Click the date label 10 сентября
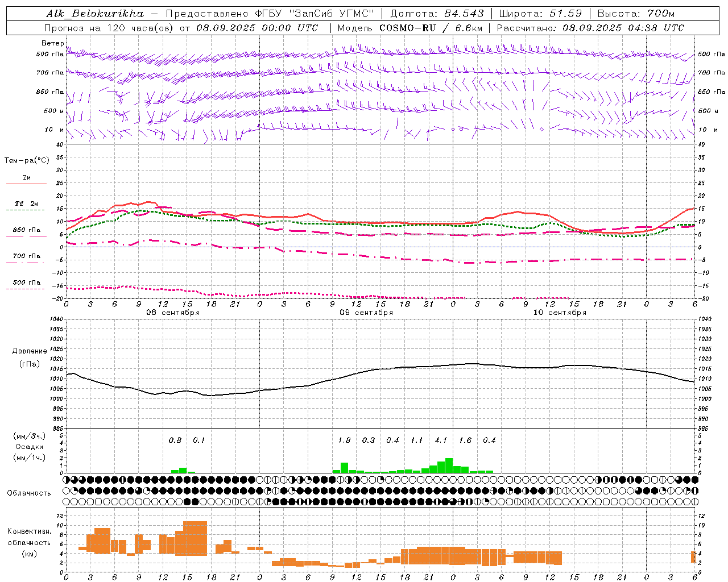Image resolution: width=728 pixels, height=582 pixels. 560,313
